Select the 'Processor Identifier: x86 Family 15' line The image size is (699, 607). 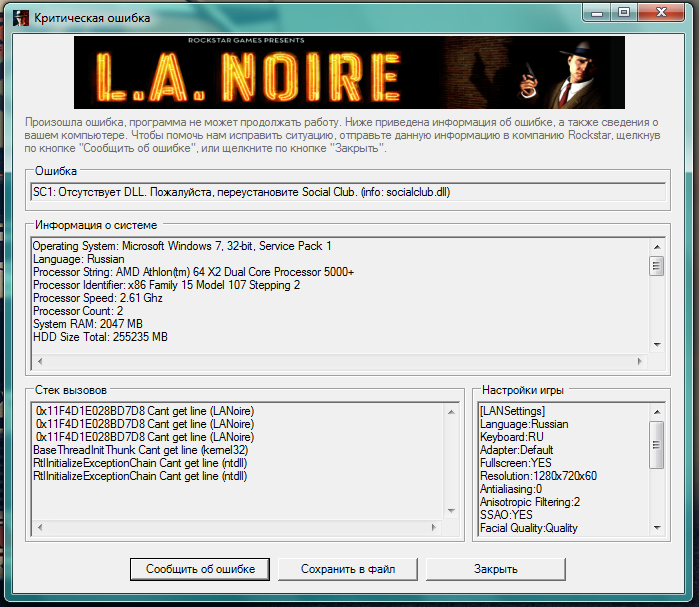click(166, 285)
